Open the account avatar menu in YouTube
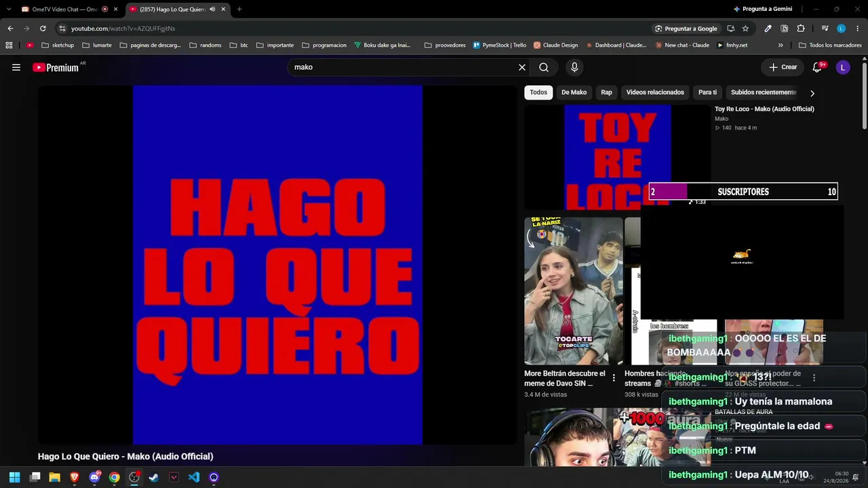Viewport: 868px width, 488px height. coord(843,67)
